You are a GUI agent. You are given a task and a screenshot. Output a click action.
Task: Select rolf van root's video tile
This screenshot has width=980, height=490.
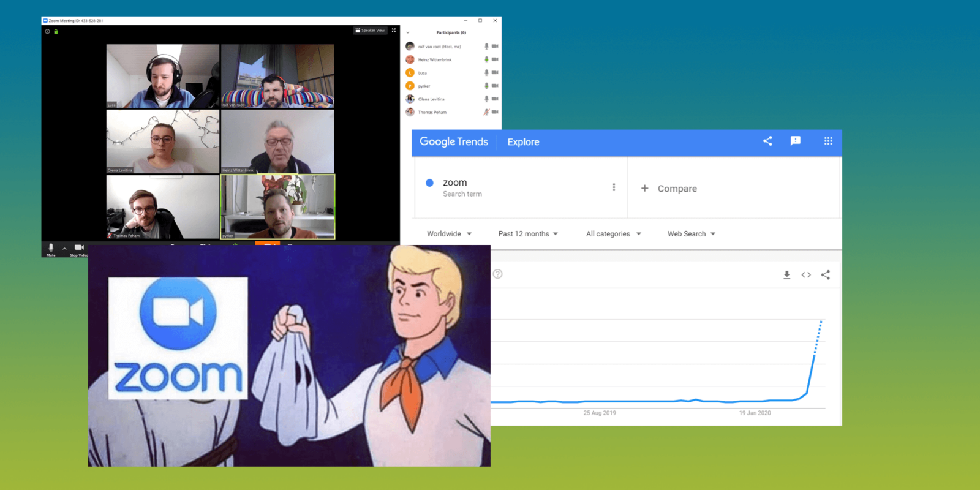coord(277,76)
